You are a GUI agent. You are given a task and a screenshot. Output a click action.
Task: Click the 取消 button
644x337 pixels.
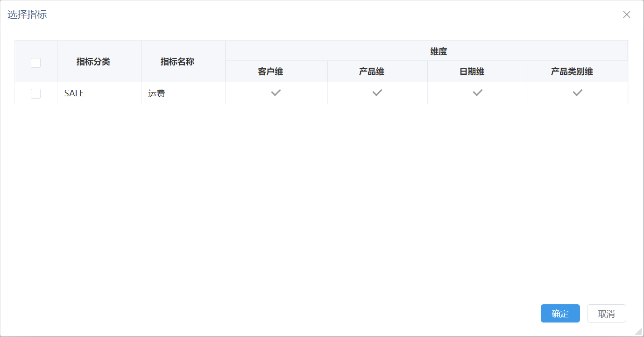pos(606,314)
